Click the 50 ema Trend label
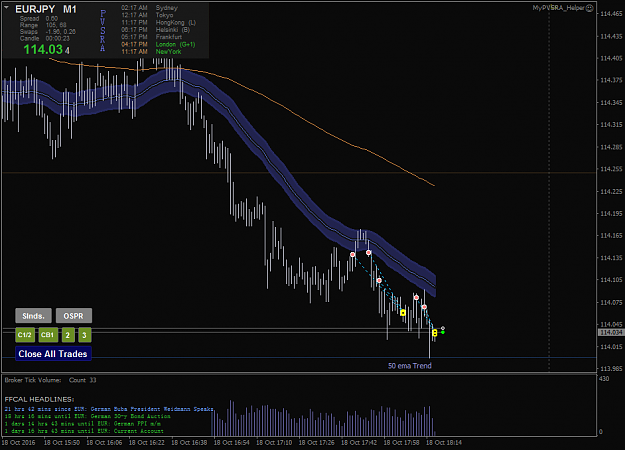This screenshot has height=450, width=625. (x=410, y=366)
